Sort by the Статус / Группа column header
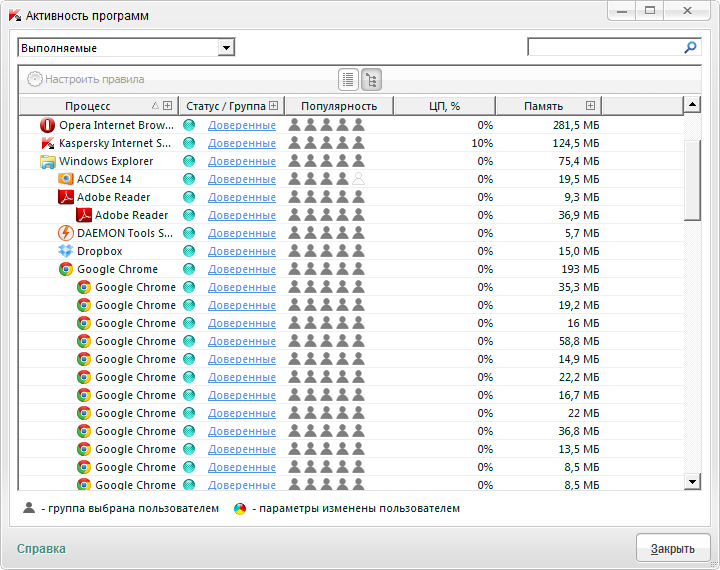Screen dimensions: 720x570 (226, 106)
